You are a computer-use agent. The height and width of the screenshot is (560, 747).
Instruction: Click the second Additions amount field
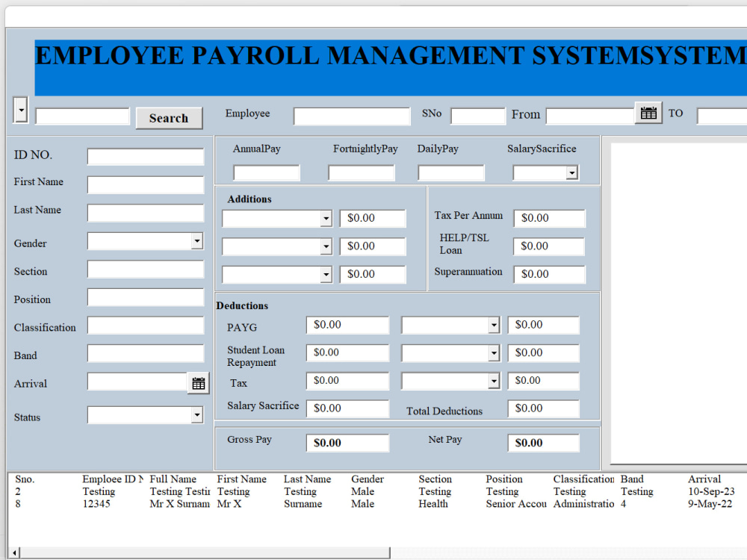pyautogui.click(x=373, y=246)
